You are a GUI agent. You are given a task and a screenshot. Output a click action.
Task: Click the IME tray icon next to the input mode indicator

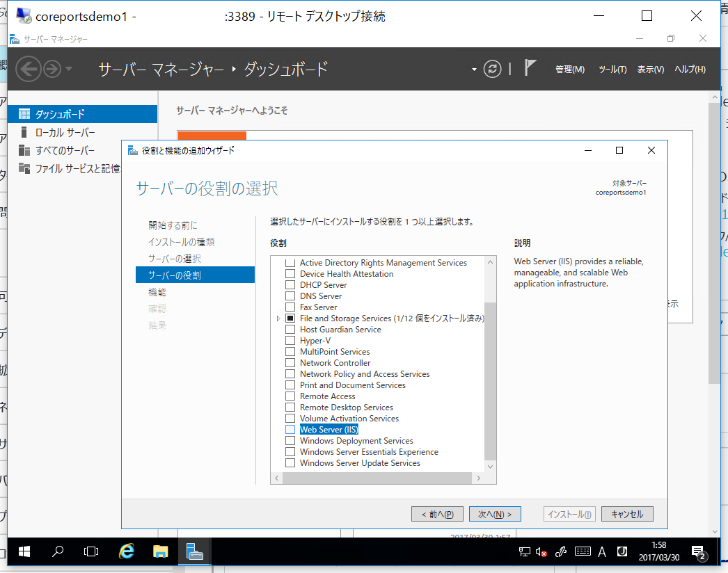(x=622, y=551)
